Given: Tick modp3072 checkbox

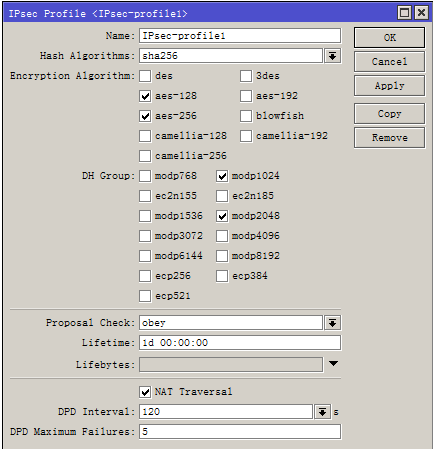Looking at the screenshot, I should (145, 236).
